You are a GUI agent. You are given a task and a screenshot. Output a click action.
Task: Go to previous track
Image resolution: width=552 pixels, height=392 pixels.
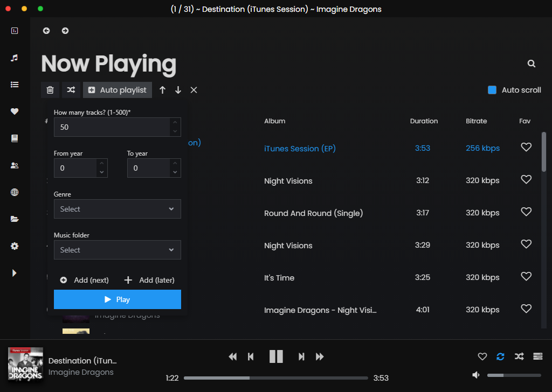point(251,357)
